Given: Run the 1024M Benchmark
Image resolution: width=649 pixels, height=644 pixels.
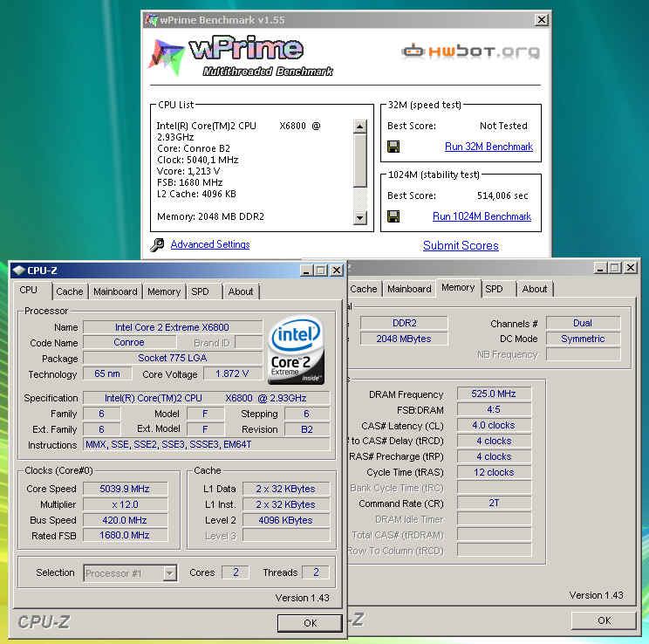Looking at the screenshot, I should [x=482, y=216].
